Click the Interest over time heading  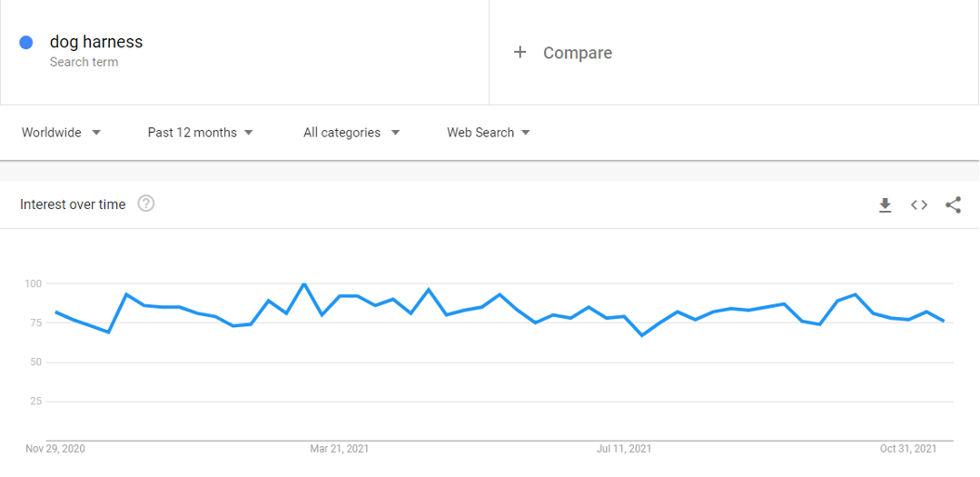73,204
